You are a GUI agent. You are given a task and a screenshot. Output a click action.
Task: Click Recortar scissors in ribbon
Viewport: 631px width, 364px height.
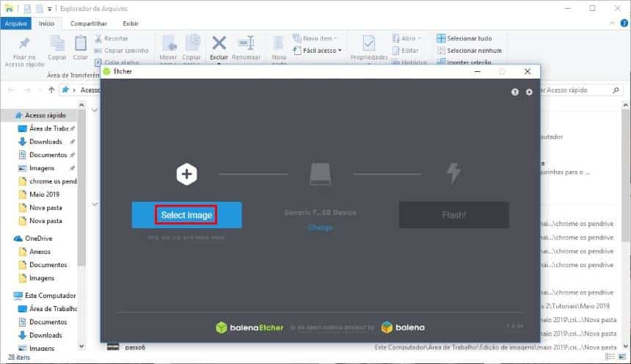point(112,38)
